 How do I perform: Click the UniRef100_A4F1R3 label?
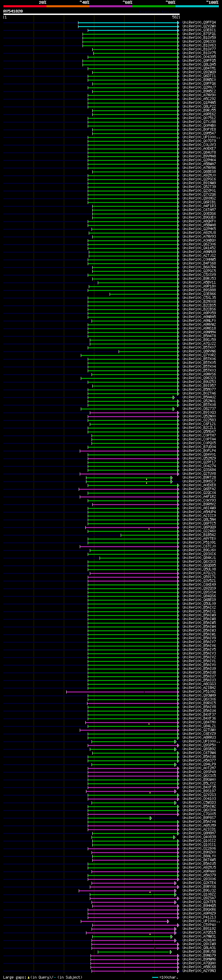tap(199, 206)
